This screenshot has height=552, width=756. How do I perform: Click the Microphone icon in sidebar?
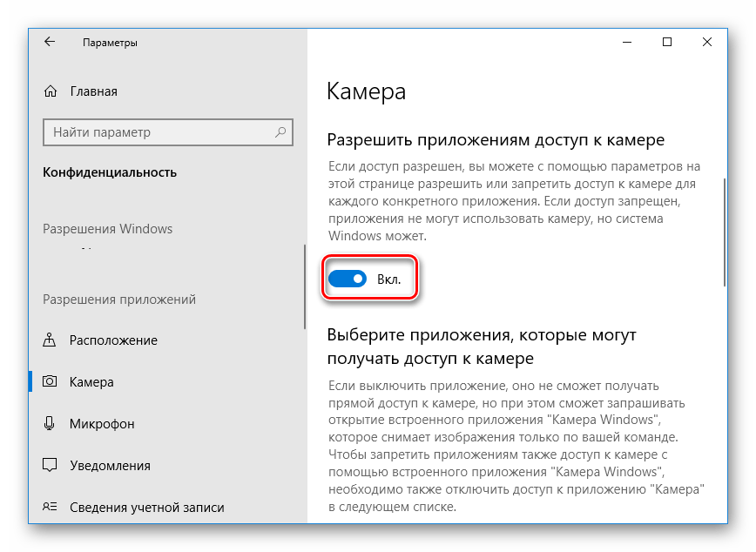pyautogui.click(x=51, y=424)
